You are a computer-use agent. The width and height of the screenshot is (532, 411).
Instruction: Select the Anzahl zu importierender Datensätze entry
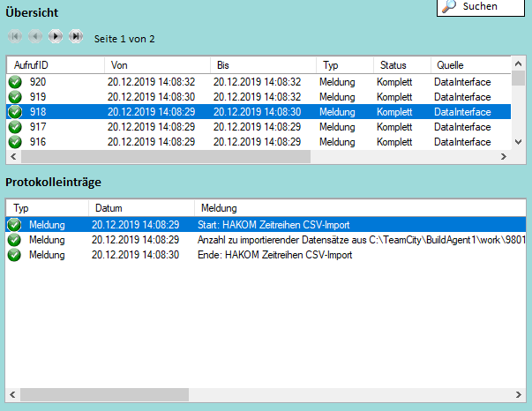[x=353, y=240]
